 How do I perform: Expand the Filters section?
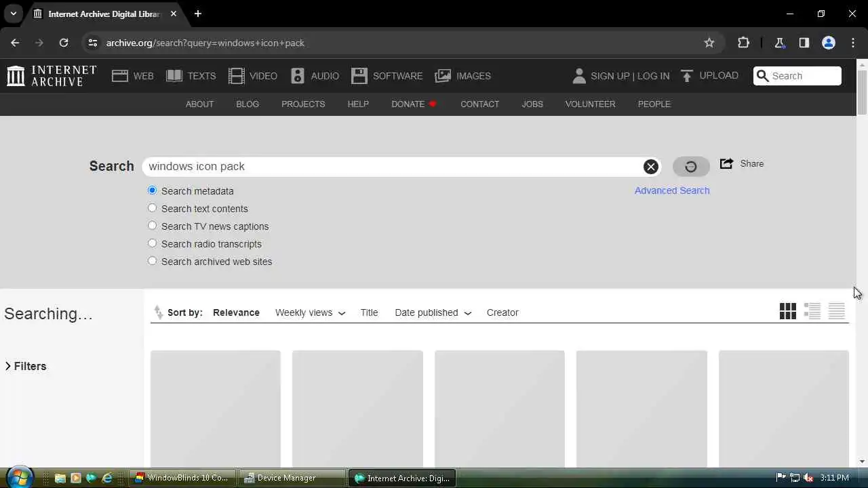click(26, 366)
